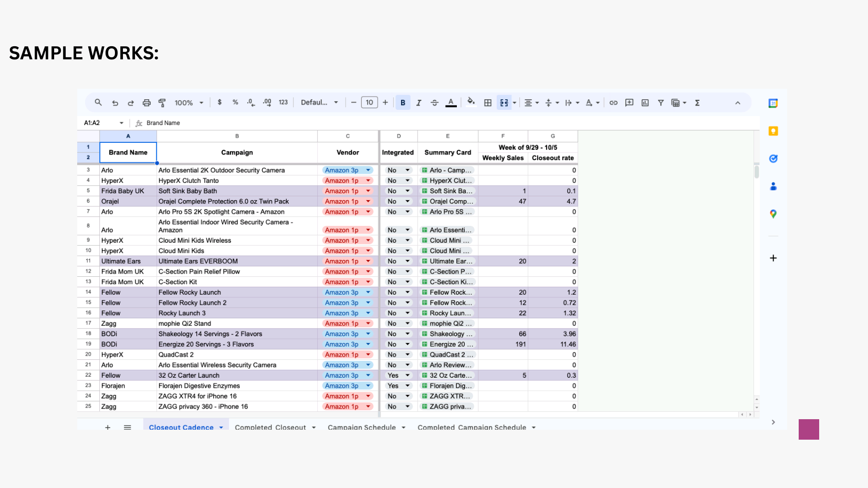The width and height of the screenshot is (868, 488).
Task: Open the Orajel Comp summary card chip
Action: [x=448, y=202]
